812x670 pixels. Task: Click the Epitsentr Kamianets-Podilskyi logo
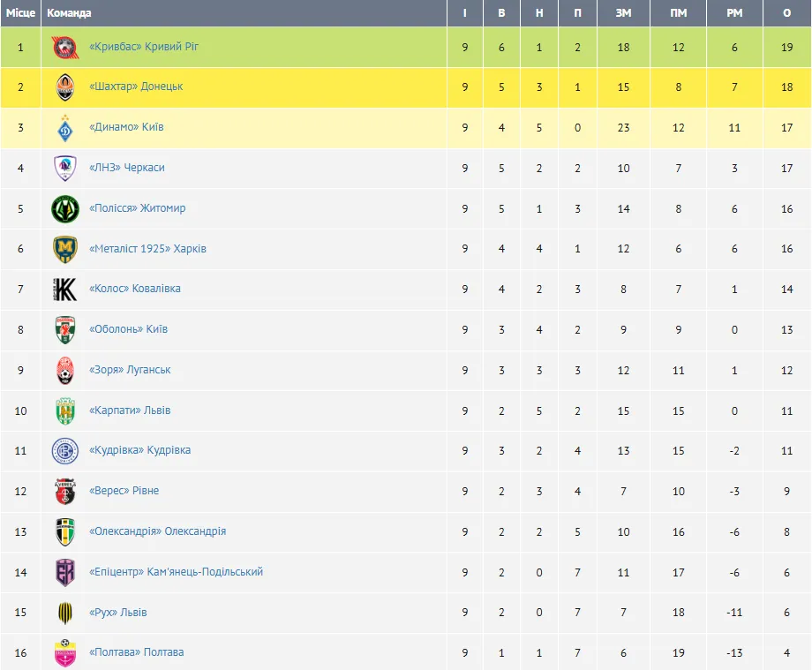click(65, 572)
